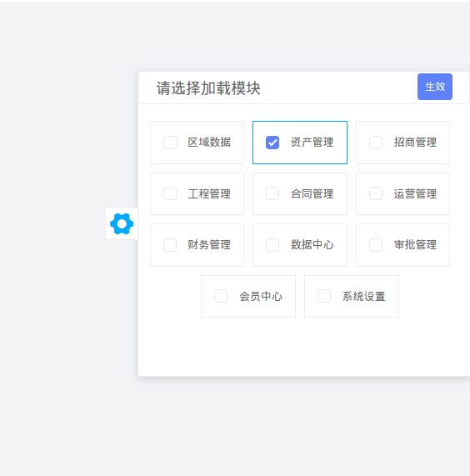Image resolution: width=470 pixels, height=476 pixels.
Task: Click the 财务管理 label text
Action: pos(209,245)
